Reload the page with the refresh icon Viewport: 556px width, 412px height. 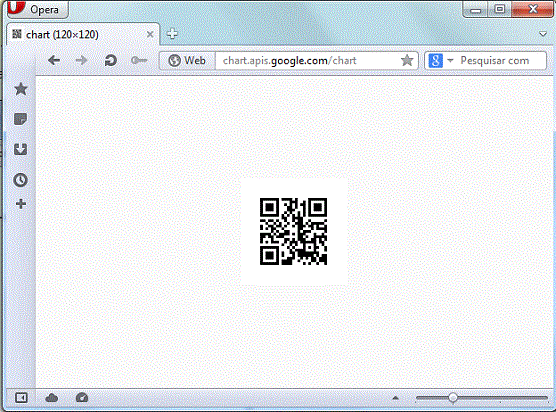pos(110,61)
